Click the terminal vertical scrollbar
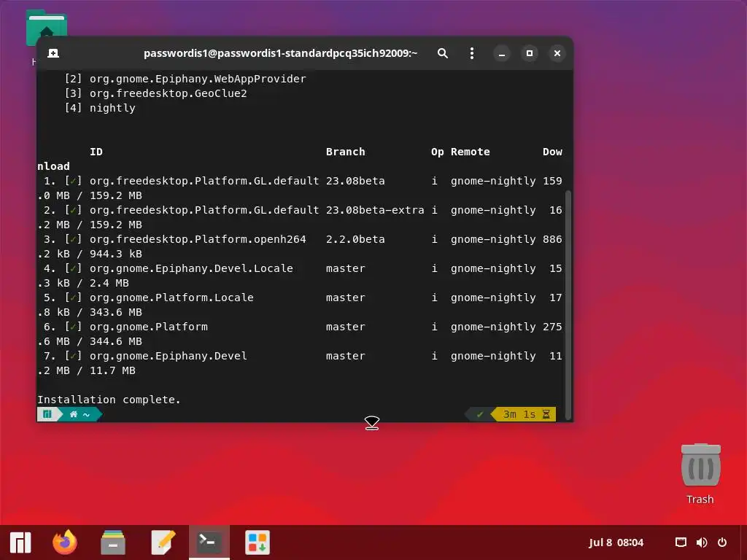747x560 pixels. point(568,305)
